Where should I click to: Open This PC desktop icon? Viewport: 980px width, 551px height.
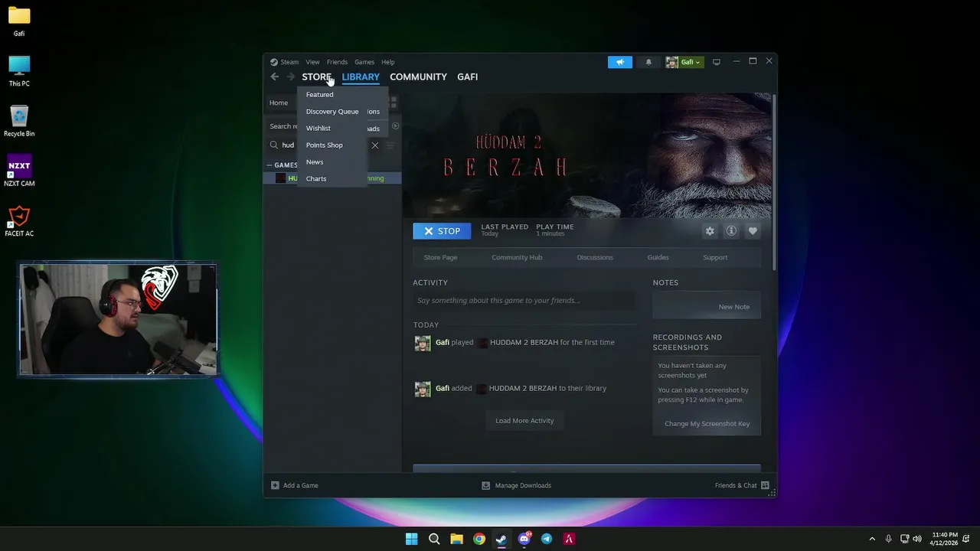tap(19, 71)
